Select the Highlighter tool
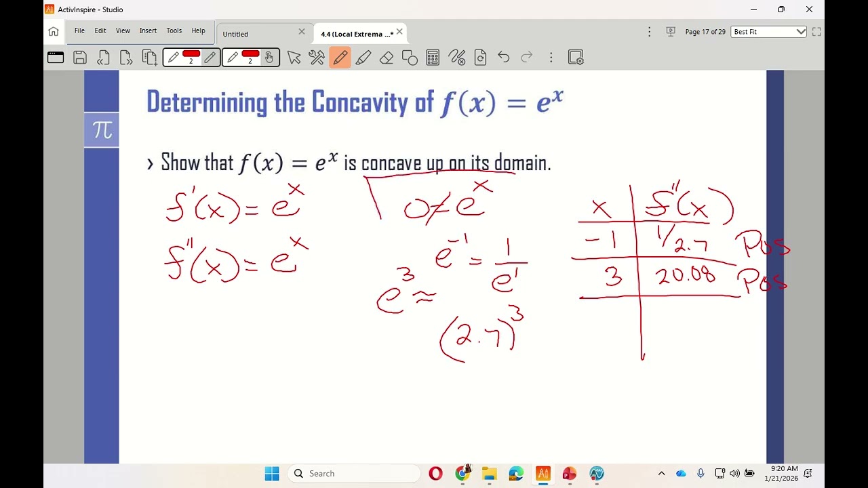 pyautogui.click(x=363, y=58)
